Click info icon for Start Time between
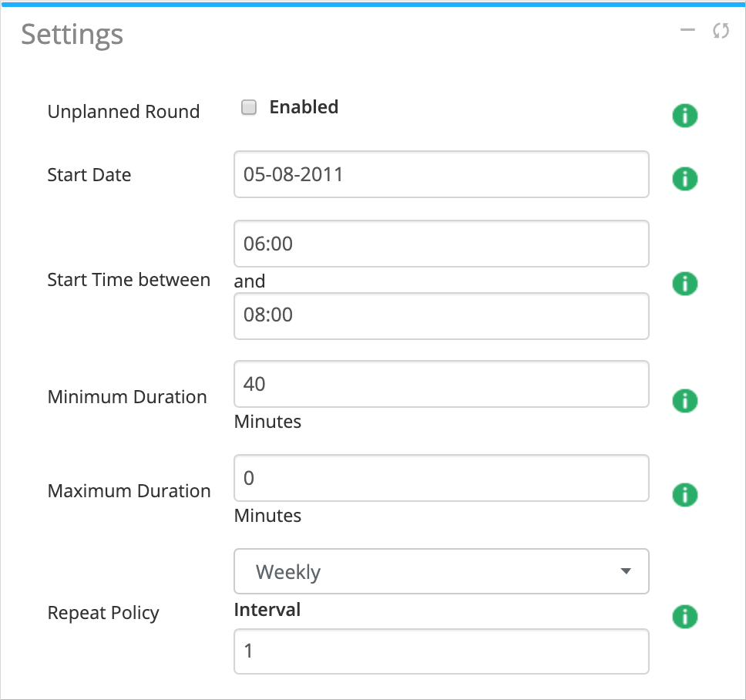The height and width of the screenshot is (700, 746). point(684,284)
